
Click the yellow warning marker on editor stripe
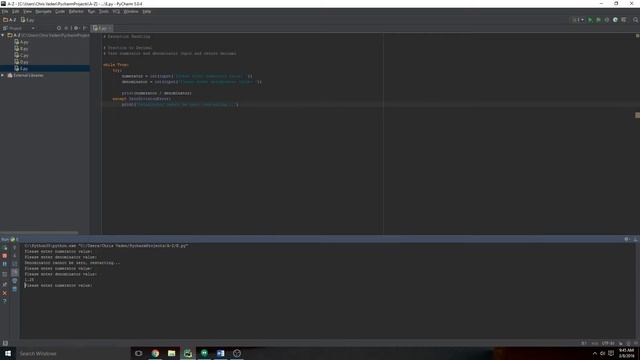tap(637, 115)
